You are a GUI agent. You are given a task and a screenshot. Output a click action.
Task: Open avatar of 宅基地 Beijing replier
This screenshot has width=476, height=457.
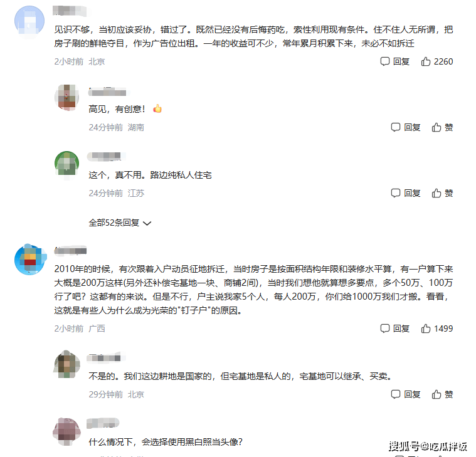[66, 364]
